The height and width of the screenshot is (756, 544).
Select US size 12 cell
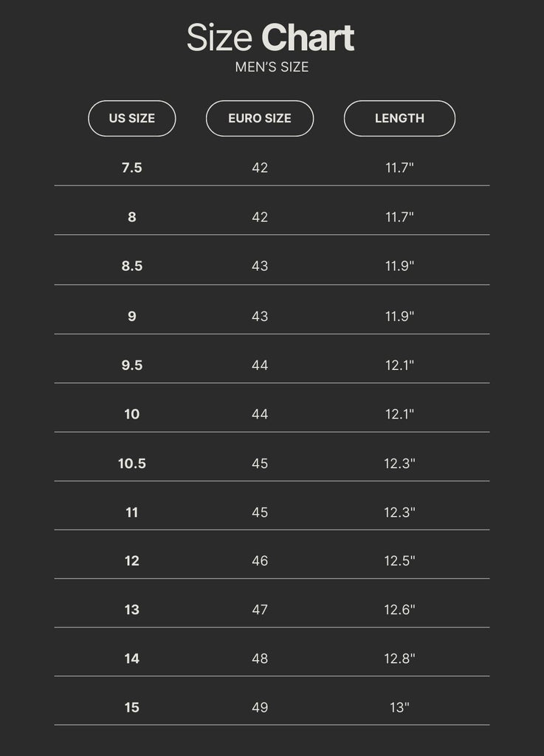(x=132, y=561)
